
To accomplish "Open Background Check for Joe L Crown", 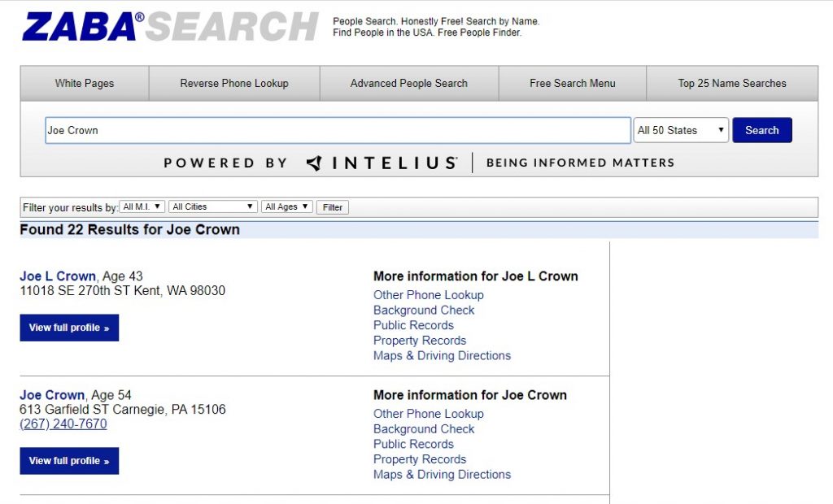I will click(x=424, y=310).
